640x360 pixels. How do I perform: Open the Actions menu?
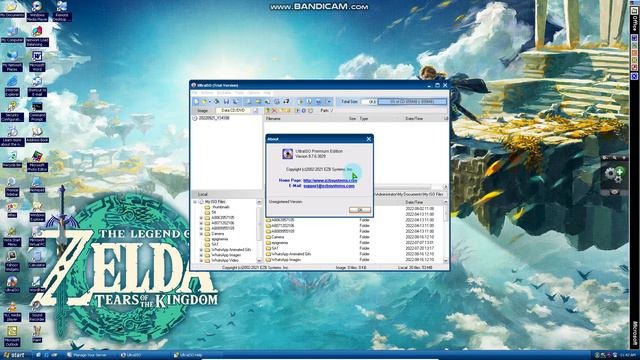[x=207, y=93]
